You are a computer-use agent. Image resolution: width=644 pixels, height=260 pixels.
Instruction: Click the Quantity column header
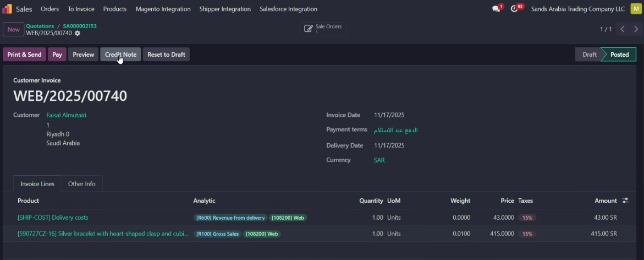tap(371, 201)
